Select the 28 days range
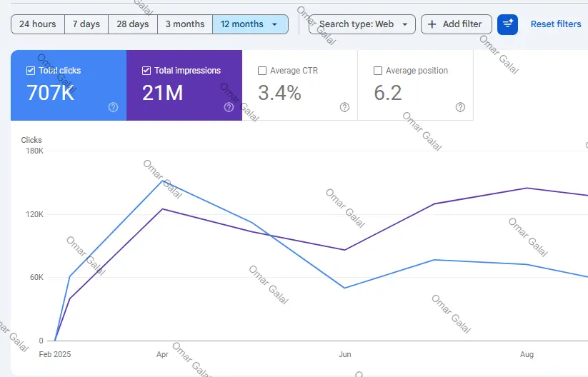 pos(133,24)
